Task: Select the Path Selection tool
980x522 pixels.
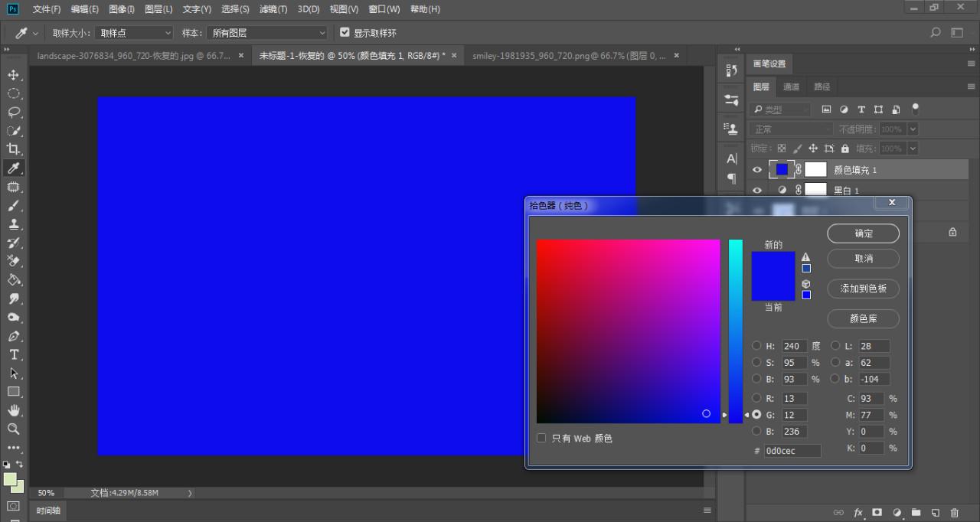Action: pos(14,374)
